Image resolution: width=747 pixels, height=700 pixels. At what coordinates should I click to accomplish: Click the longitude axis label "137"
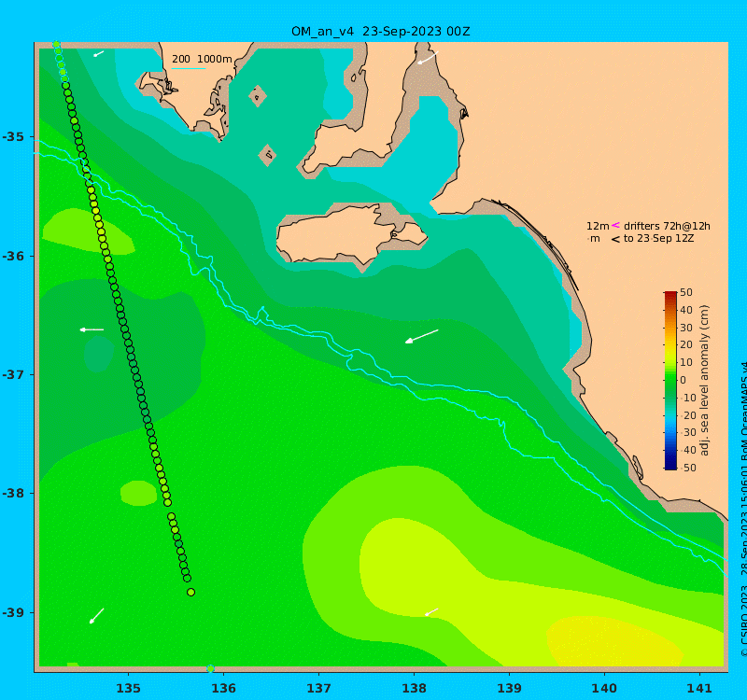click(x=318, y=688)
